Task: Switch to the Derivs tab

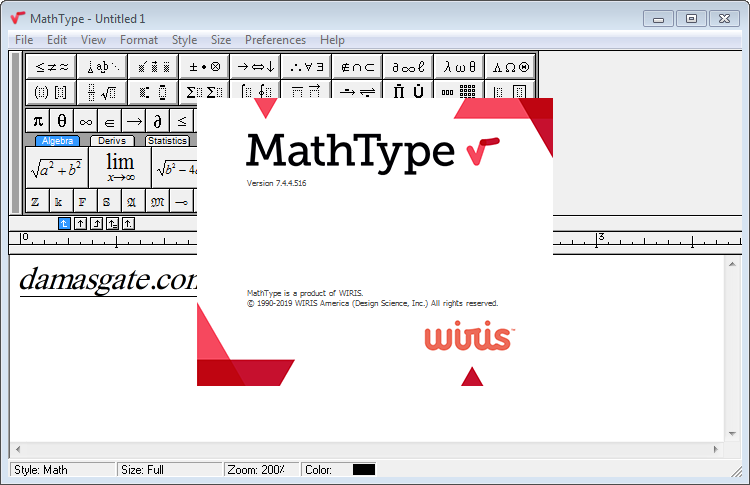Action: (112, 141)
